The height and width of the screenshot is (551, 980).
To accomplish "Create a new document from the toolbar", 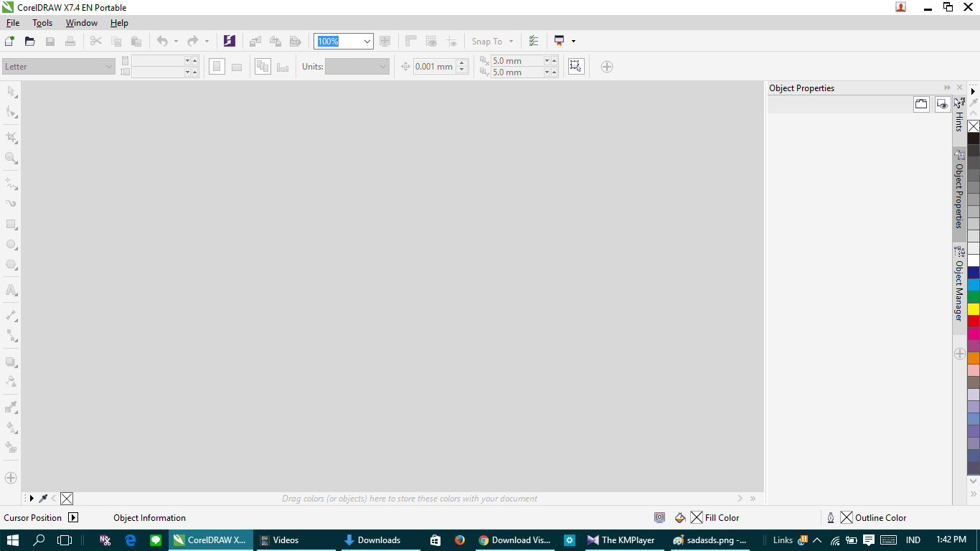I will [x=10, y=41].
